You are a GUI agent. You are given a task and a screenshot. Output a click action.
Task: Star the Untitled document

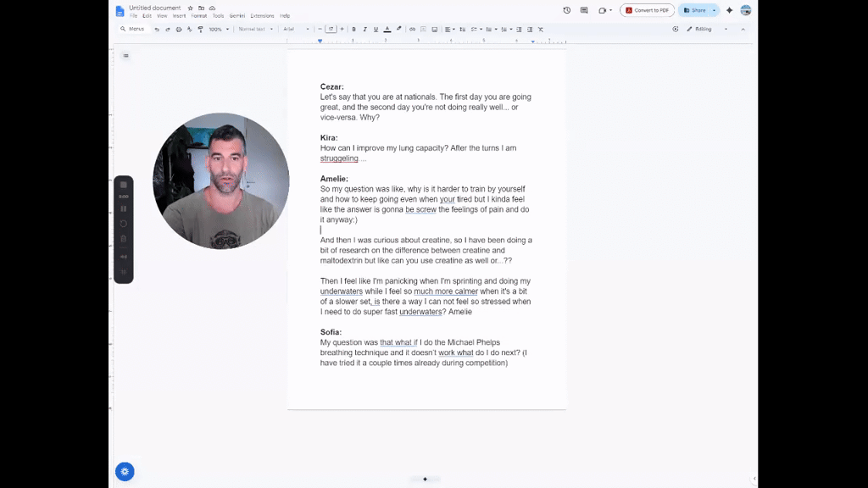[x=191, y=8]
